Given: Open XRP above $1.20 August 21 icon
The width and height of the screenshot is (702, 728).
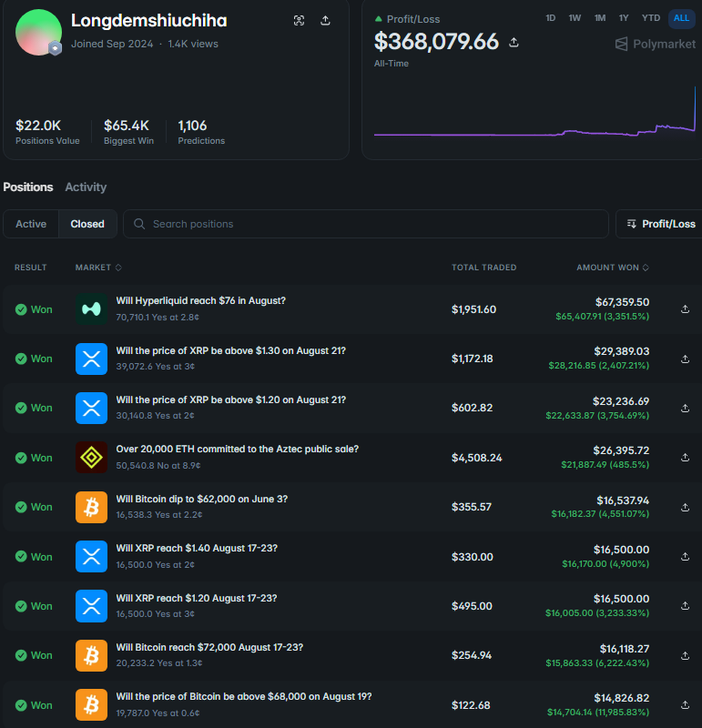Looking at the screenshot, I should (x=92, y=408).
